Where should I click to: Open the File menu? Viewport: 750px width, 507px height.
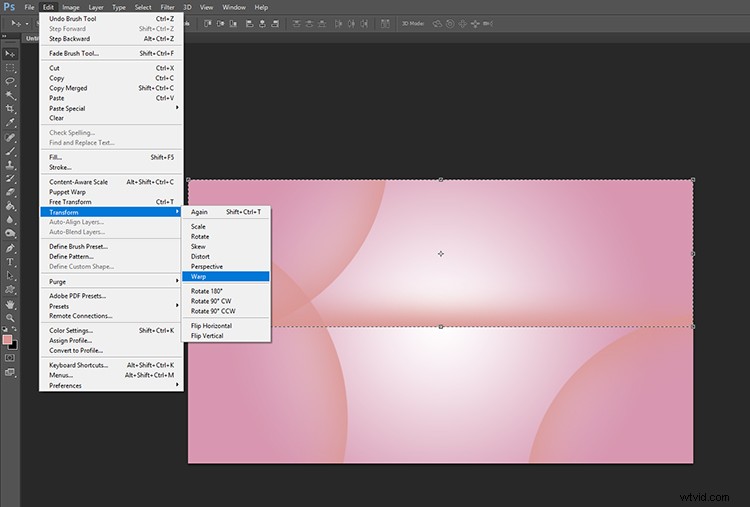click(29, 7)
